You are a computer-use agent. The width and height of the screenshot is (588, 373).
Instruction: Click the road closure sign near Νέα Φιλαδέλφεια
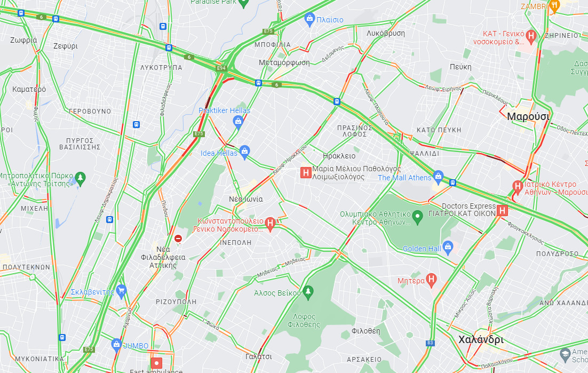178,239
